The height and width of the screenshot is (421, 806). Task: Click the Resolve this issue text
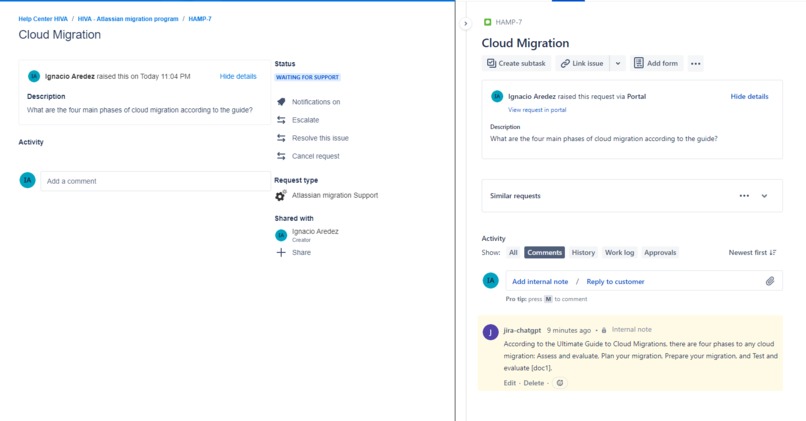320,138
